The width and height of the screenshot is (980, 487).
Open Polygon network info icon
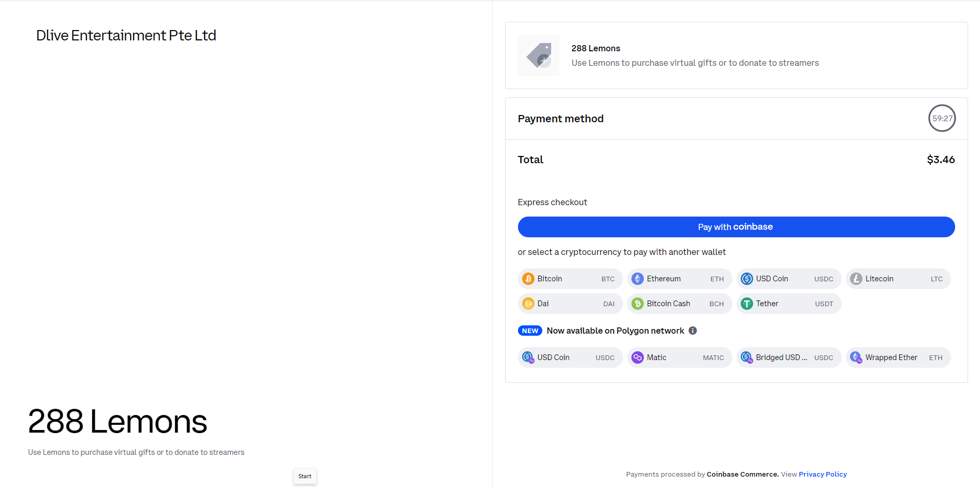[693, 331]
